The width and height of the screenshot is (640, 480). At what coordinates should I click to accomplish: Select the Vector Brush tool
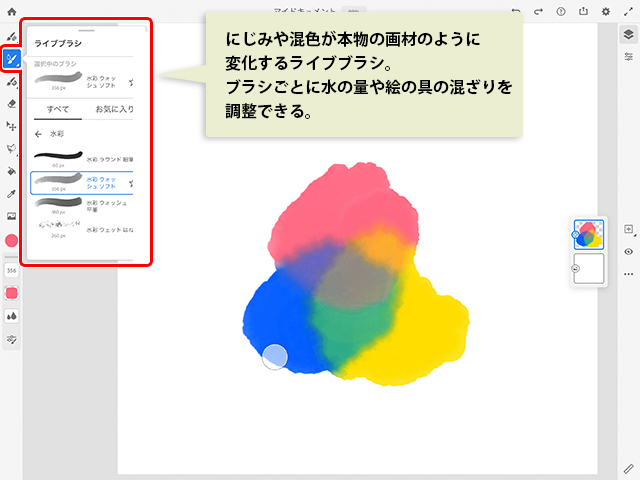pyautogui.click(x=11, y=82)
